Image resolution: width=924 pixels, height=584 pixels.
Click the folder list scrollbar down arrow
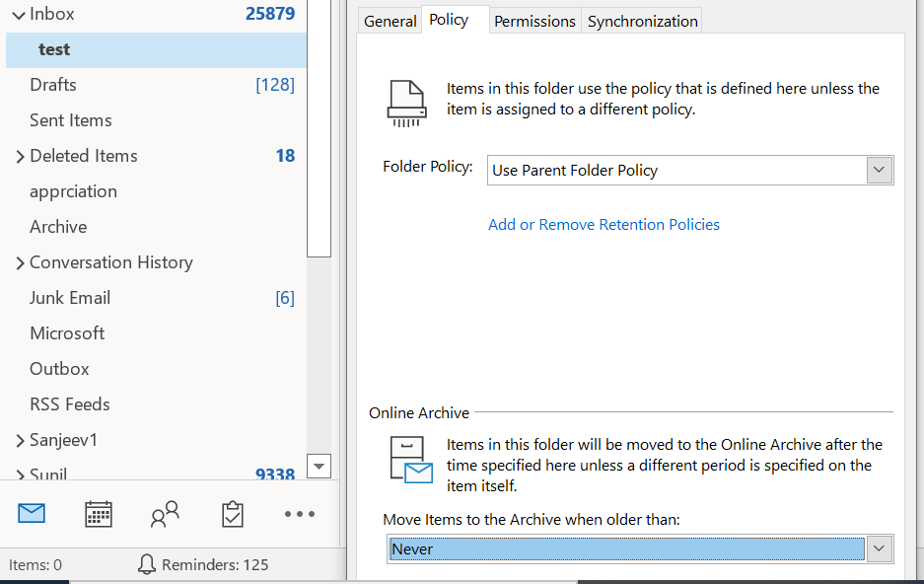point(318,466)
